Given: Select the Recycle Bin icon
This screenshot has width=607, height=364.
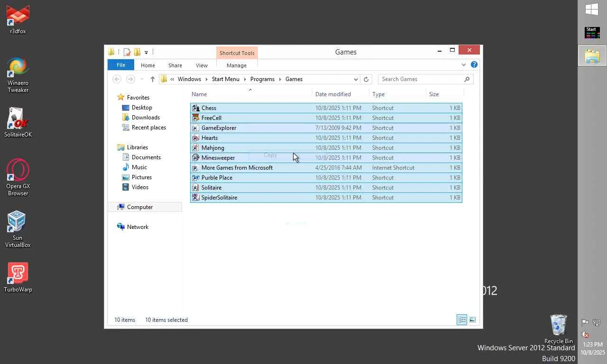Looking at the screenshot, I should pyautogui.click(x=558, y=329).
